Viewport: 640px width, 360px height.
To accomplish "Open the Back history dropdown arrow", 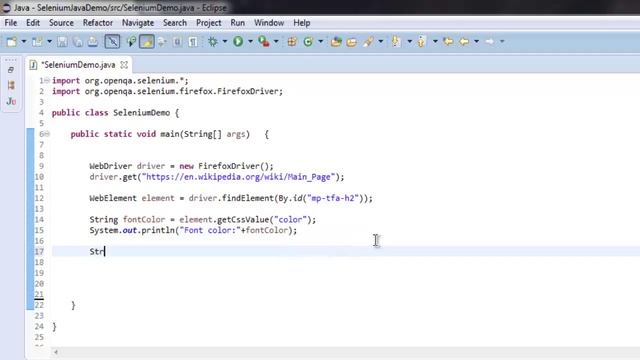I will click(x=476, y=42).
